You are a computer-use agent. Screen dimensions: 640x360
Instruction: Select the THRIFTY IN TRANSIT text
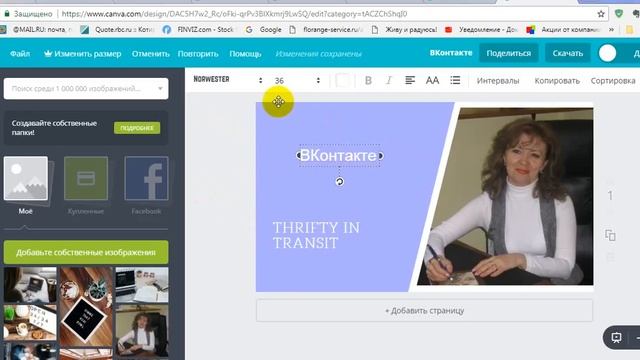(x=316, y=235)
